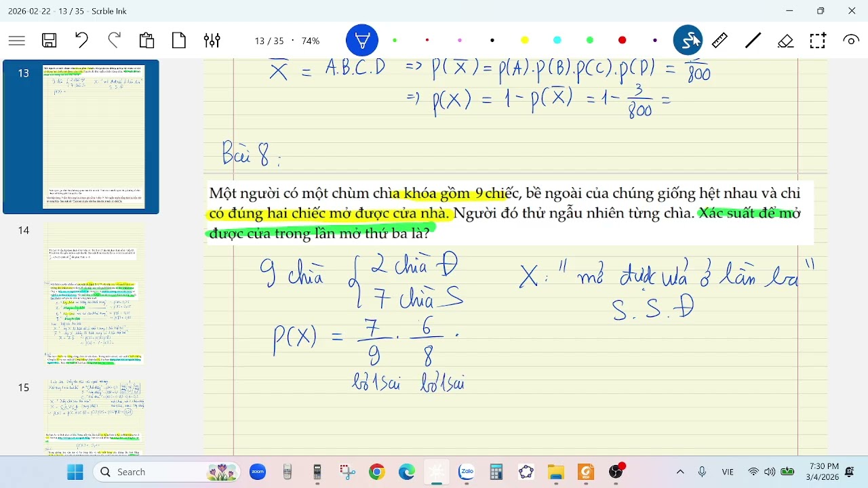Viewport: 868px width, 488px height.
Task: Pick the cyan highlighter color
Action: pos(557,41)
